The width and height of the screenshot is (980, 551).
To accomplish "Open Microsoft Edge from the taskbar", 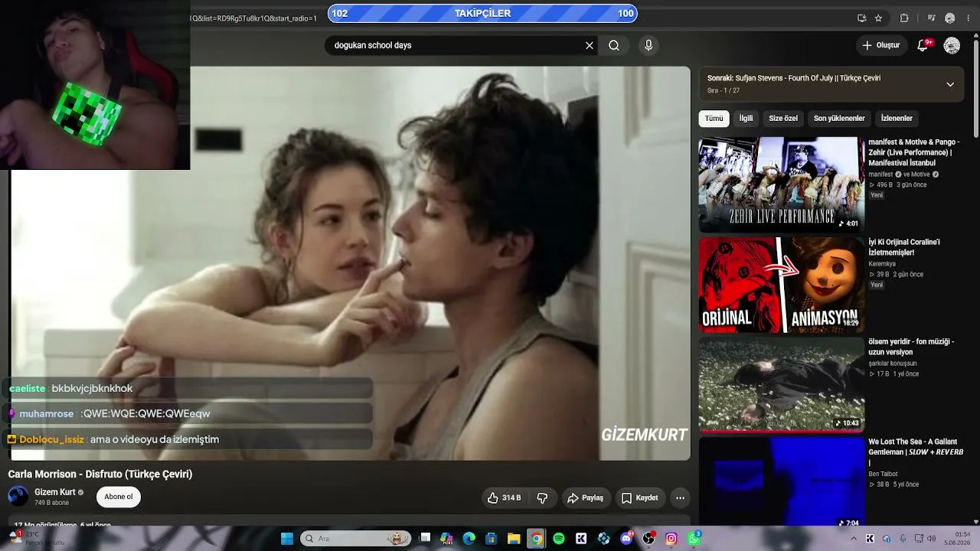I will pos(469,539).
